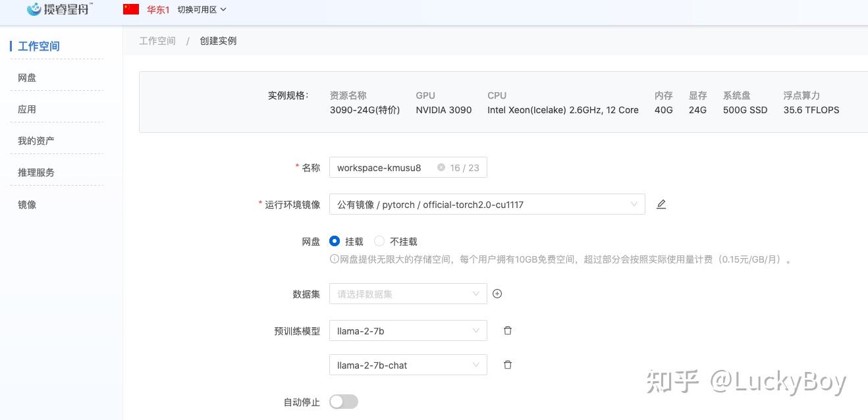Viewport: 868px width, 420px height.
Task: Click the China flag icon
Action: (131, 9)
